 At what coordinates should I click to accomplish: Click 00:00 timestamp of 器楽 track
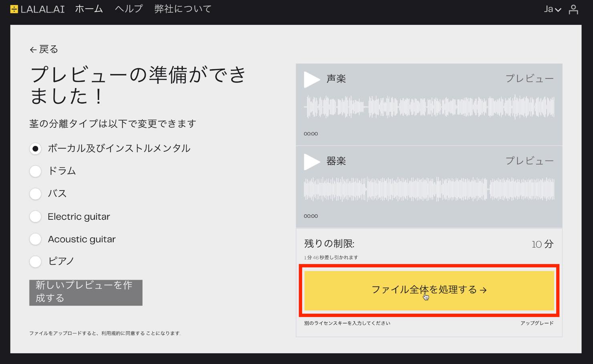coord(311,216)
